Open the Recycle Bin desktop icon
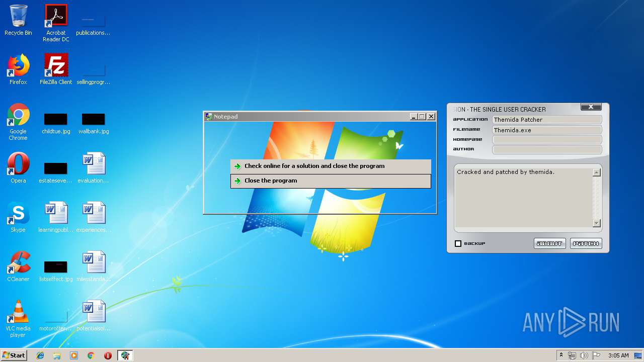The width and height of the screenshot is (644, 362). [18, 20]
